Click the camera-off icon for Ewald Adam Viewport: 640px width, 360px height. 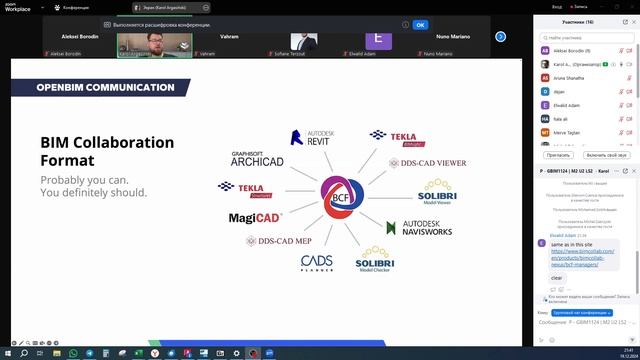tap(629, 105)
